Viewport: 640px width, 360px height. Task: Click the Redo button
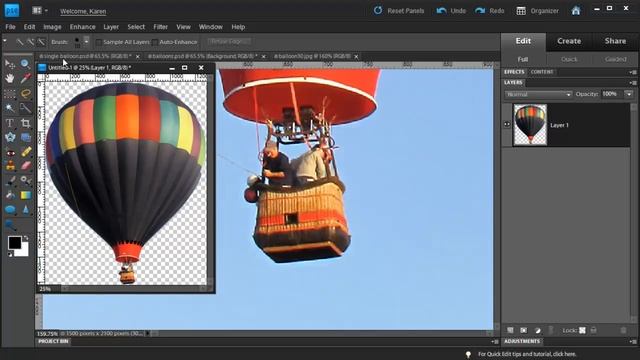(489, 11)
